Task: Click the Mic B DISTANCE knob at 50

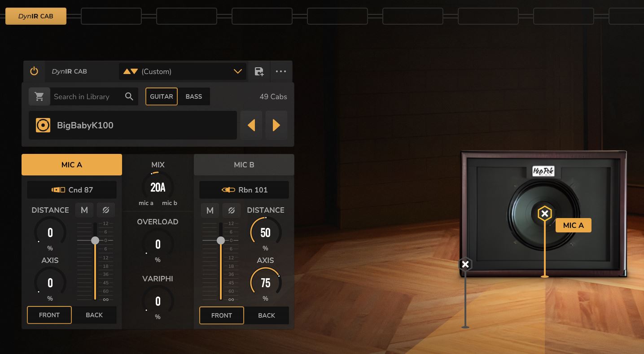Action: [266, 232]
